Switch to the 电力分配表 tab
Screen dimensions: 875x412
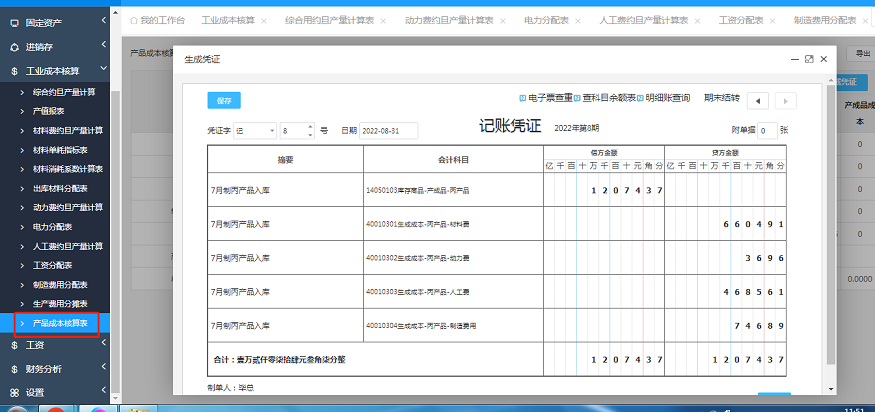point(546,21)
